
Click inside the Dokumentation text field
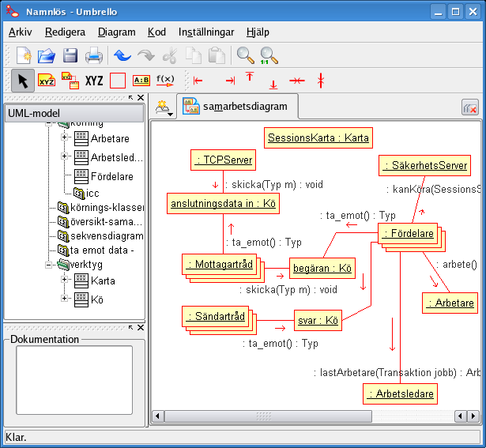(x=74, y=380)
